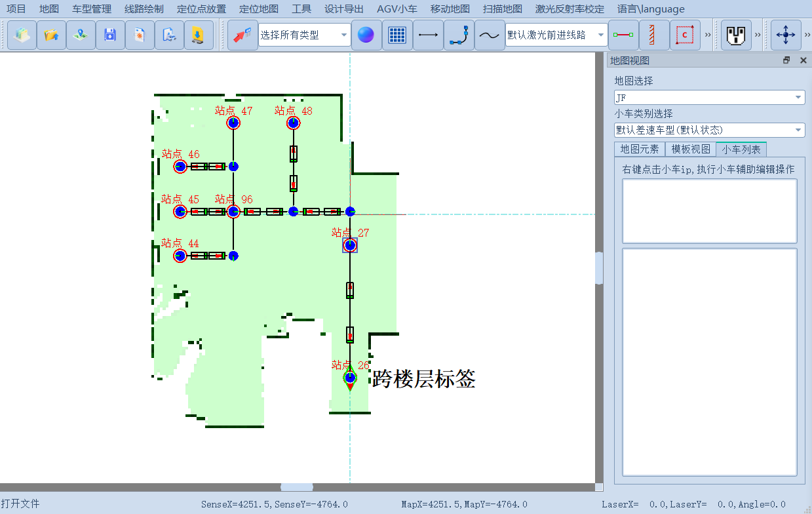
Task: Select the hatched wall drawing tool
Action: 653,35
